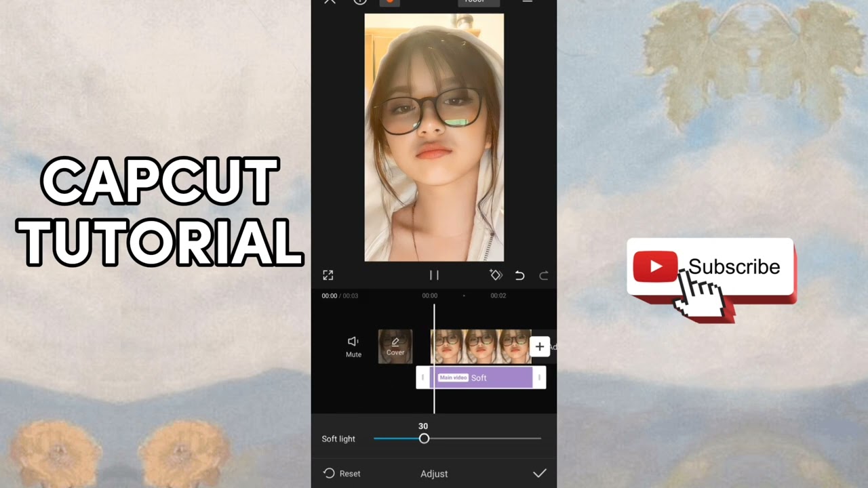
Task: Redo the undone edit
Action: [x=543, y=275]
